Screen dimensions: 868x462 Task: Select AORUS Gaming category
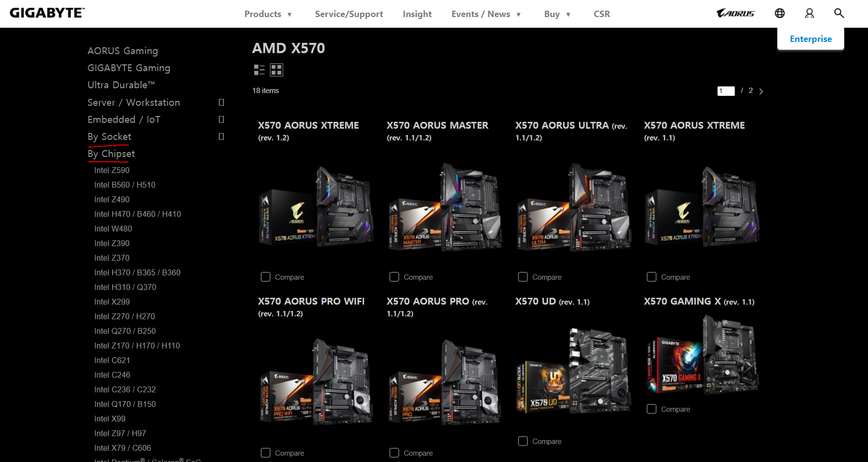123,51
